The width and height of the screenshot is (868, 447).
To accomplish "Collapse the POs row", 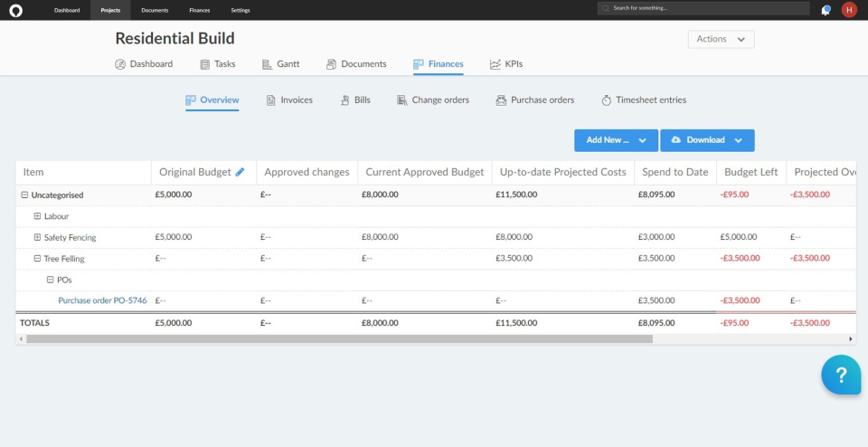I will pyautogui.click(x=51, y=280).
